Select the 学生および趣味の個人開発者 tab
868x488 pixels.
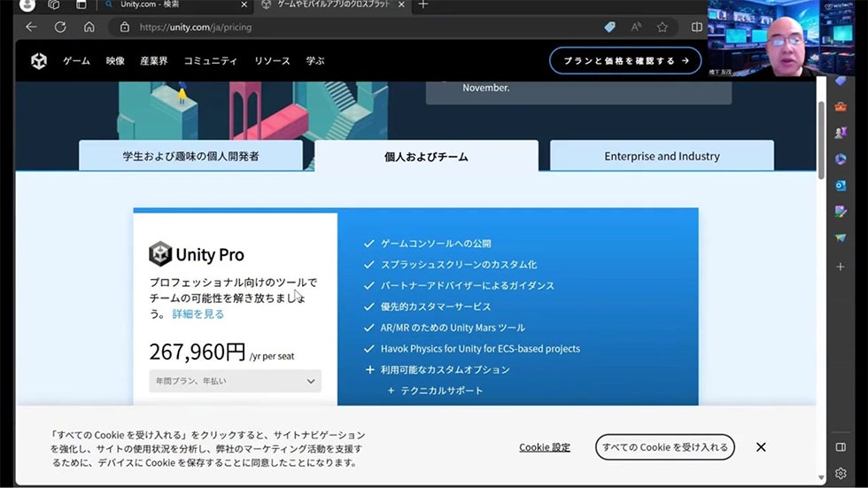click(191, 156)
